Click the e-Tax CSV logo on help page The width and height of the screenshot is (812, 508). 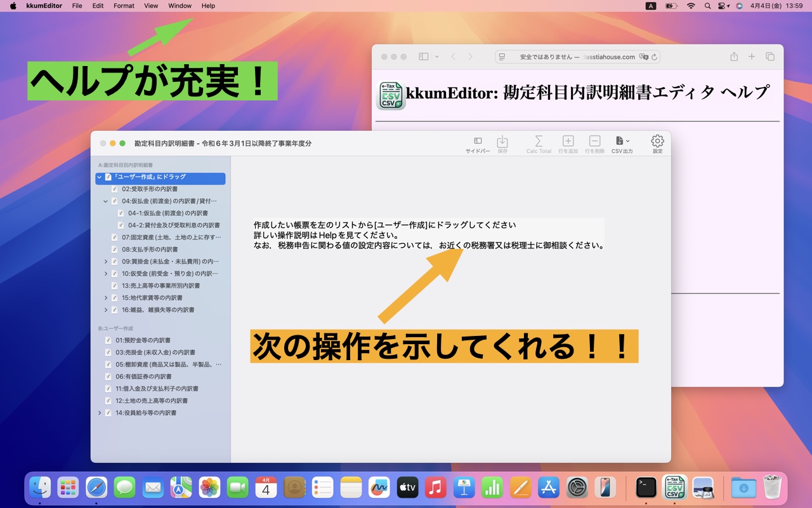pos(391,96)
